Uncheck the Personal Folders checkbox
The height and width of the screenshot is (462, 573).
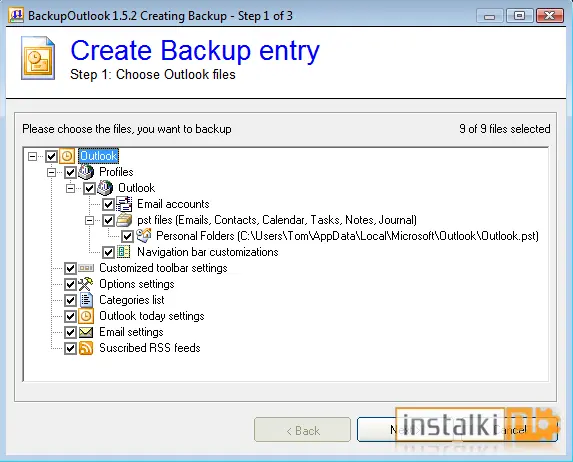[127, 236]
